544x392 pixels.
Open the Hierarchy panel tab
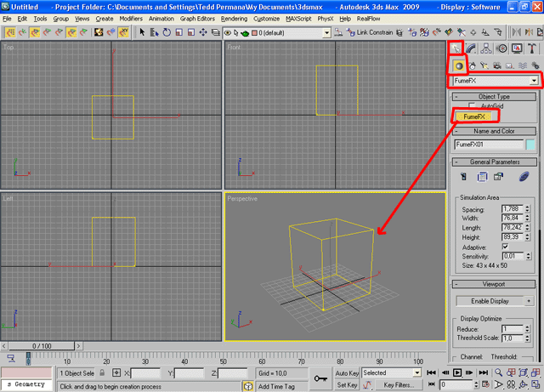click(486, 48)
